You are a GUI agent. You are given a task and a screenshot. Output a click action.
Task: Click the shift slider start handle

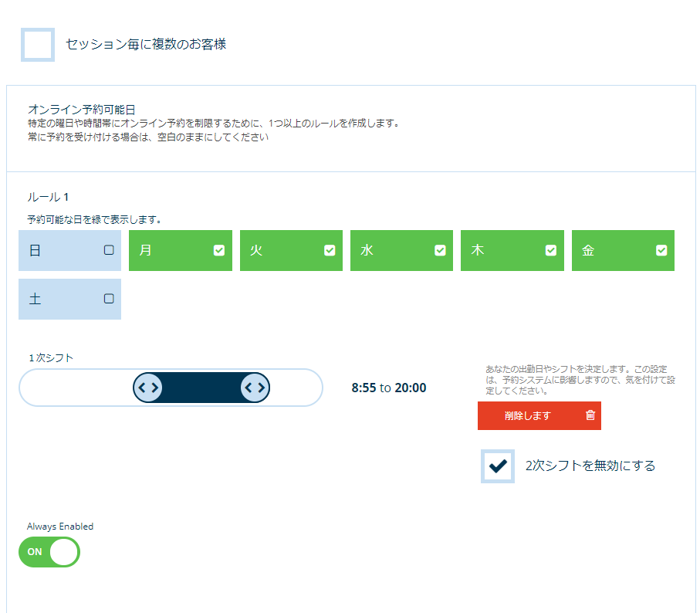click(147, 388)
